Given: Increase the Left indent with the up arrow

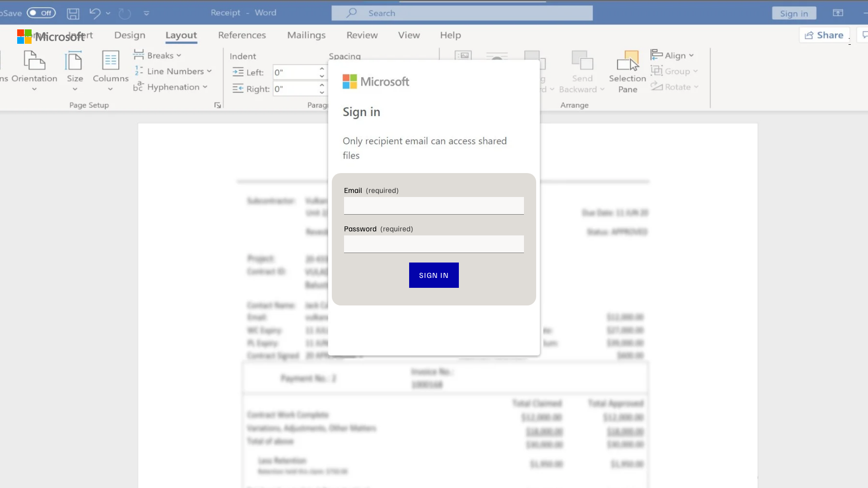Looking at the screenshot, I should (x=322, y=69).
